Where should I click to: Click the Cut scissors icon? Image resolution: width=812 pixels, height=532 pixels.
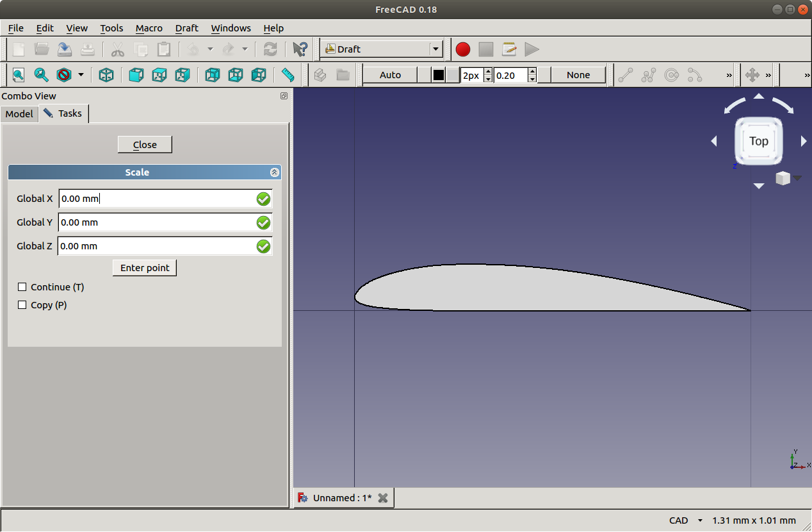pos(118,49)
